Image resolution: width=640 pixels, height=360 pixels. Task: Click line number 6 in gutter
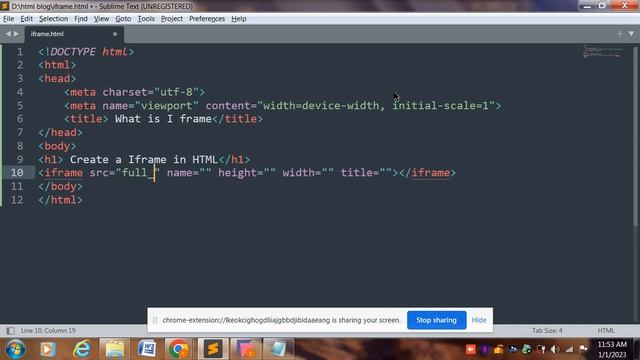tap(20, 119)
